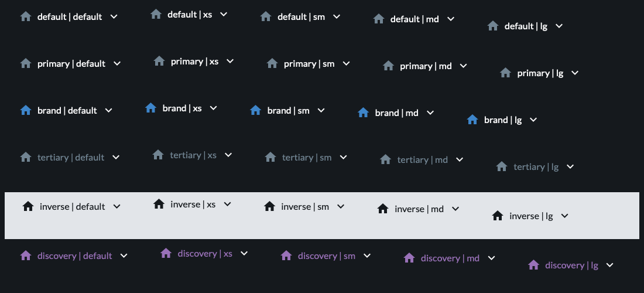Viewport: 644px width, 293px height.
Task: Click the 'primary | default' label
Action: [x=71, y=63]
